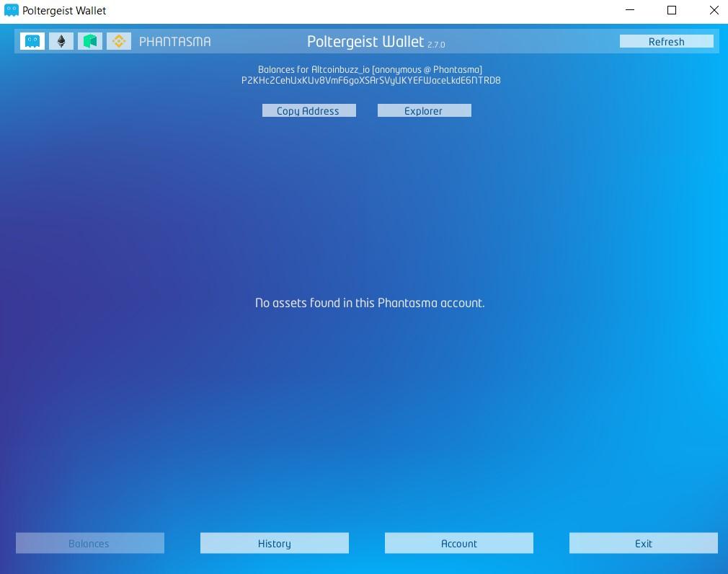Maximize the Poltergeist Wallet window
This screenshot has height=574, width=728.
point(671,10)
